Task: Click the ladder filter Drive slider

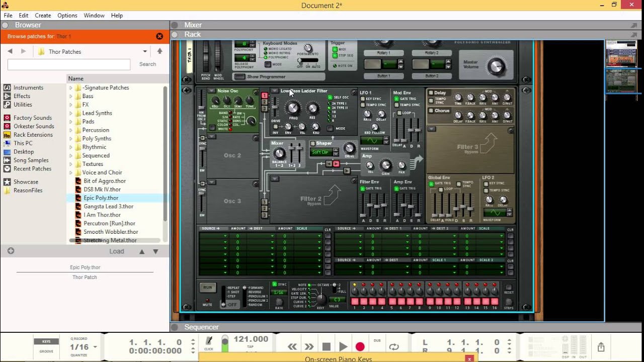Action: pyautogui.click(x=275, y=107)
